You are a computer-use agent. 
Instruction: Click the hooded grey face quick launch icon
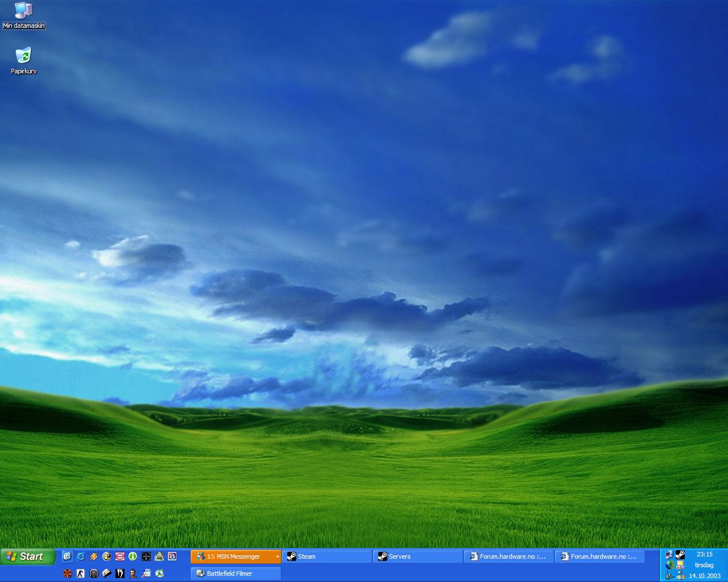point(94,573)
